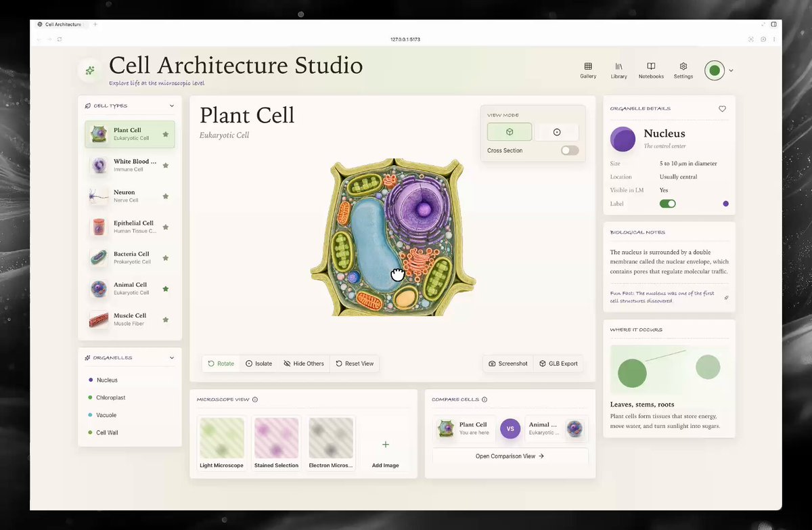Screen dimensions: 812x530
Task: Click the sparkle icon beside Fun Fact
Action: 726,297
